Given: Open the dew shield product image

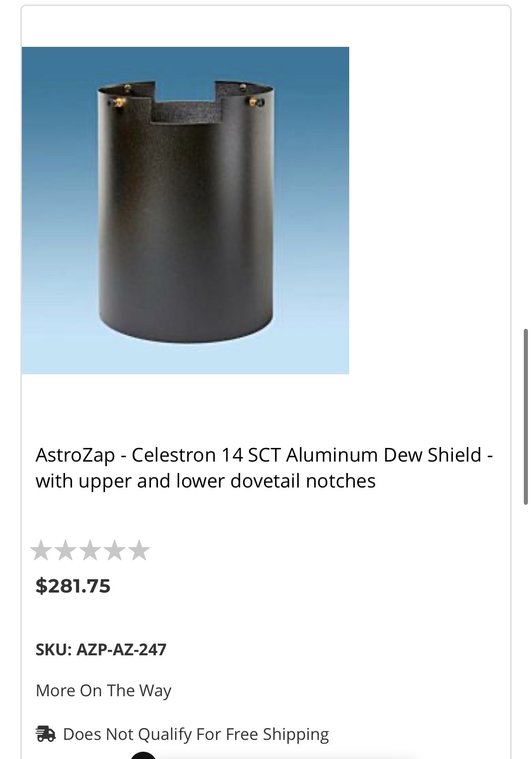Looking at the screenshot, I should (x=185, y=210).
